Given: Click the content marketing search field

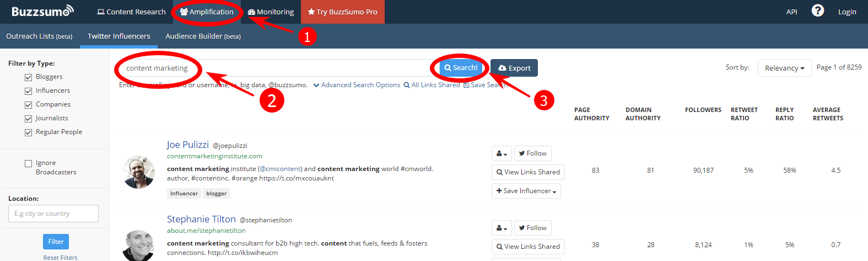Looking at the screenshot, I should [x=279, y=68].
